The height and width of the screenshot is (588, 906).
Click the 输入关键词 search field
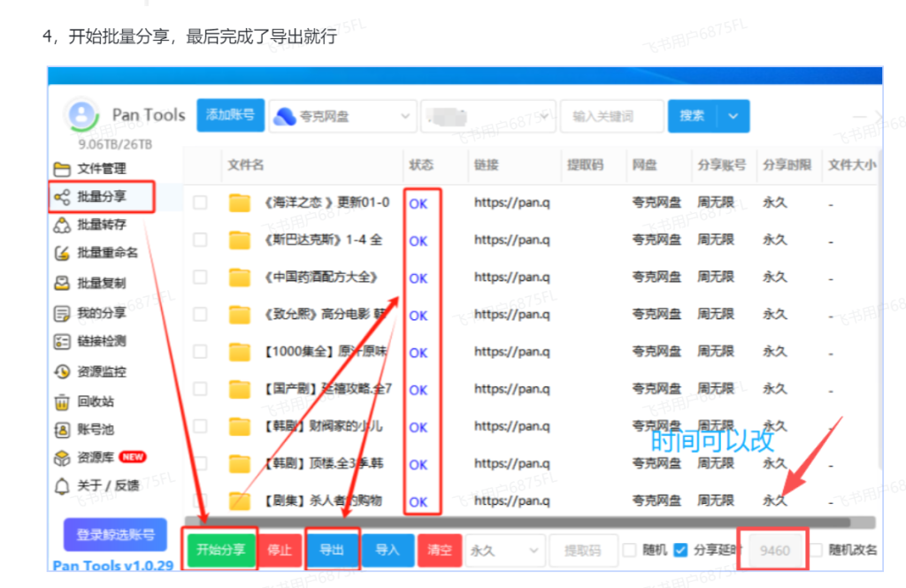(611, 116)
